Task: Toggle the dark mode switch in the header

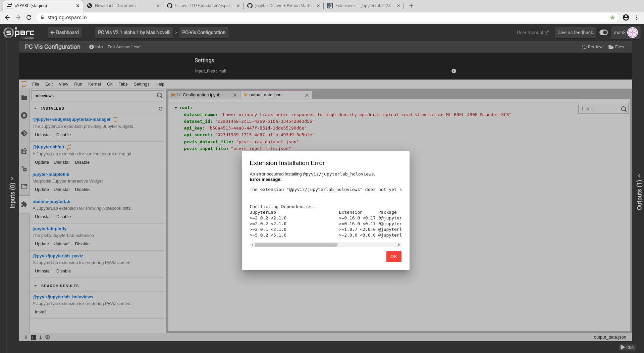Action: tap(603, 33)
